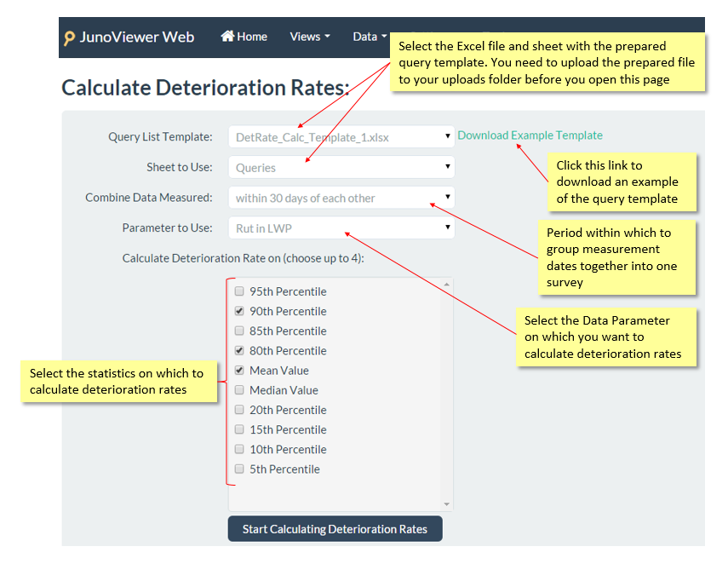Click the statistics list scroll-up arrow
The width and height of the screenshot is (728, 564).
tap(447, 285)
